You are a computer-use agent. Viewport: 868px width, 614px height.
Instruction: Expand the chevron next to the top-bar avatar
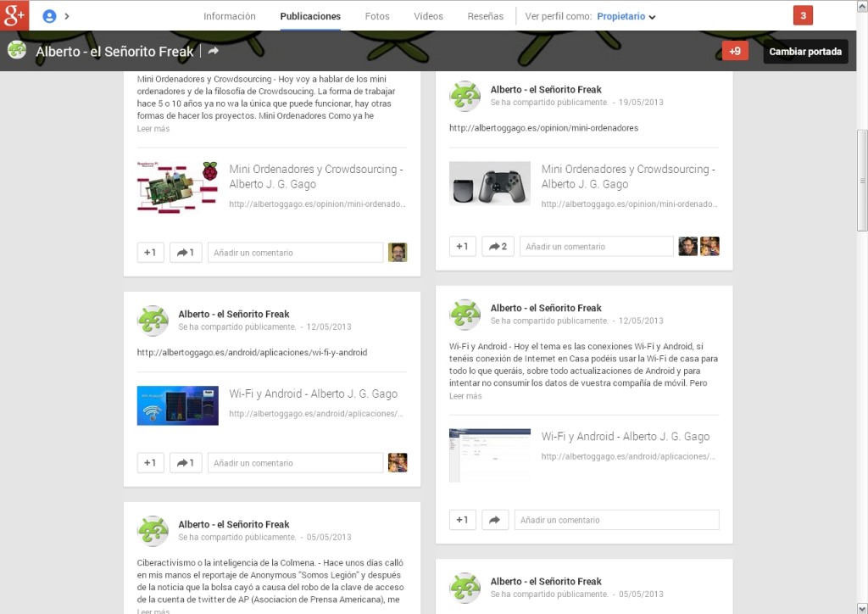click(x=67, y=14)
